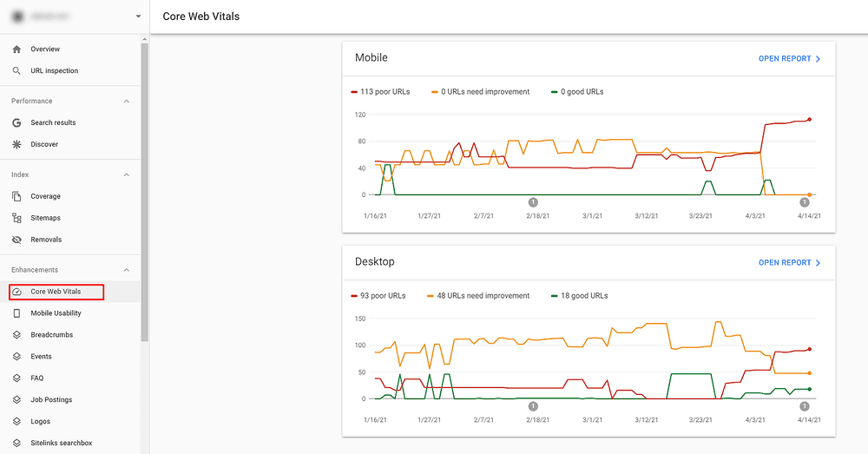Click the Mobile Usability phone icon
Screen dimensions: 868x454
pyautogui.click(x=16, y=313)
